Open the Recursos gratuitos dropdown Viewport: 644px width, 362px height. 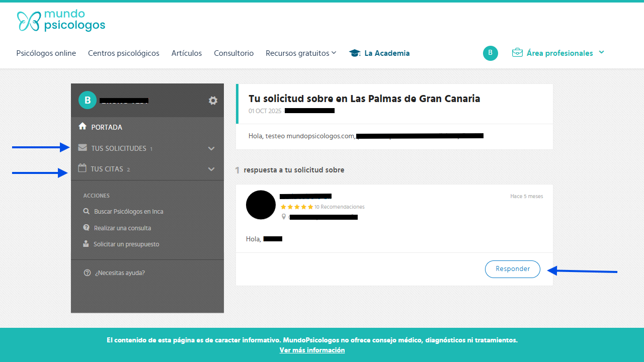[x=301, y=53]
